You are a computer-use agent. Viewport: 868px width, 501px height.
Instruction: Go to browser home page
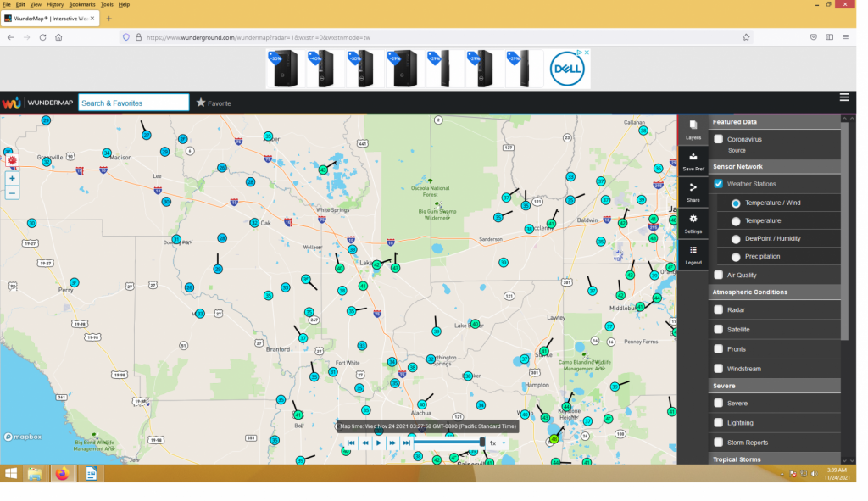[x=59, y=37]
